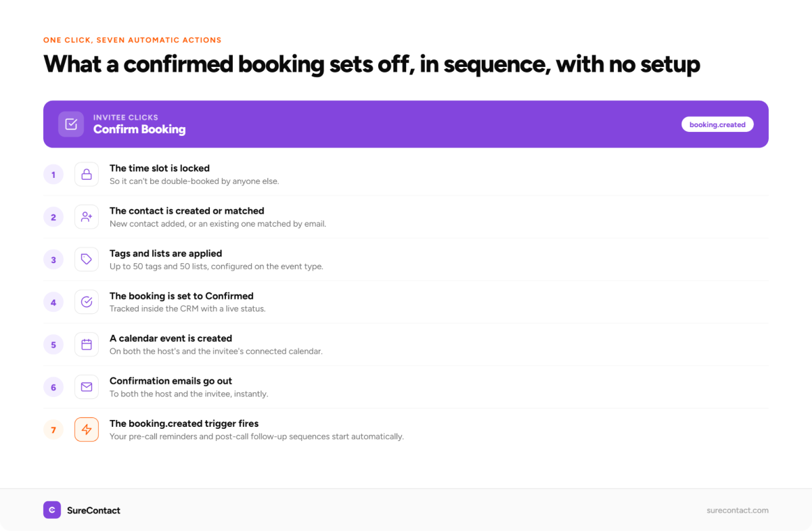Image resolution: width=812 pixels, height=531 pixels.
Task: Click 'One click, seven automatic actions' tagline
Action: pos(132,40)
